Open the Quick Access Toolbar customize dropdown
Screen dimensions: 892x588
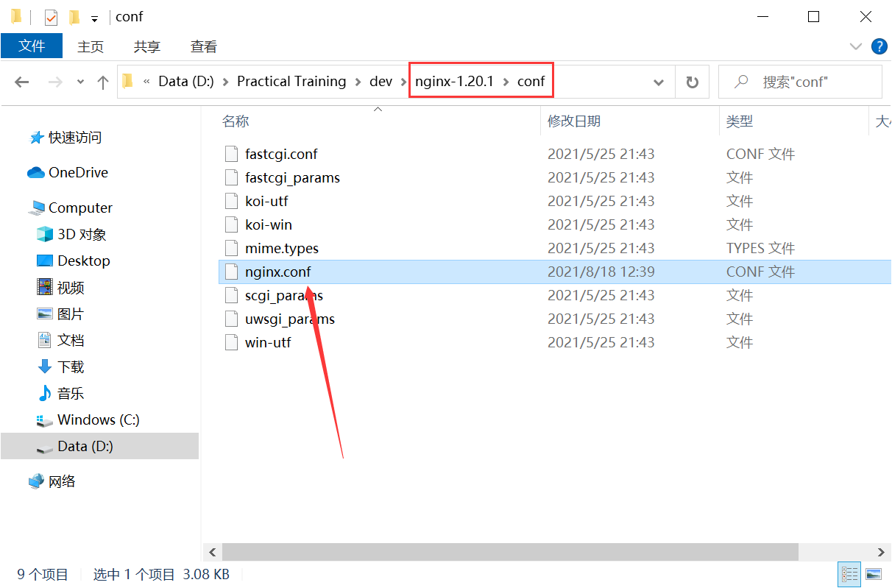(95, 18)
